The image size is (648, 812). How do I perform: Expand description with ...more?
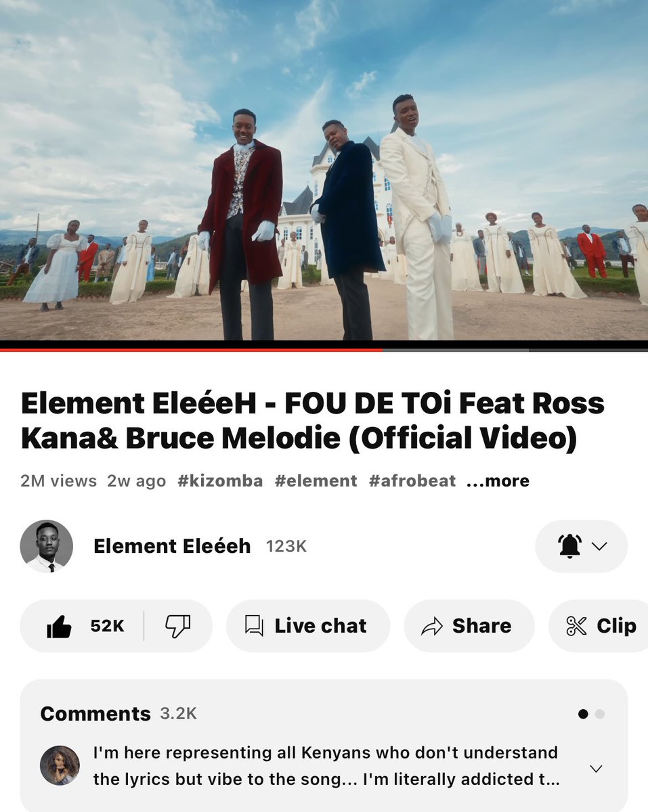click(498, 481)
